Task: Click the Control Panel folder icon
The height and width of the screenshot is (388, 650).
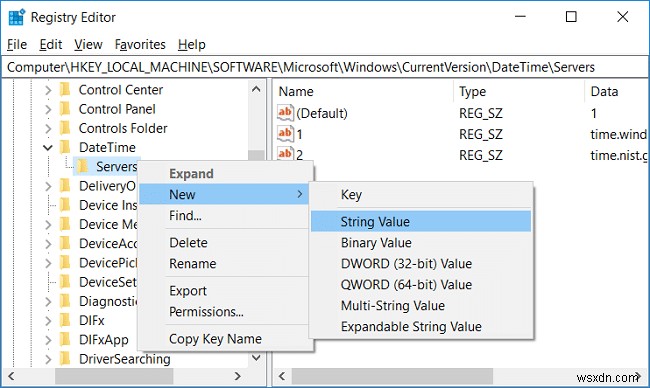Action: [65, 109]
